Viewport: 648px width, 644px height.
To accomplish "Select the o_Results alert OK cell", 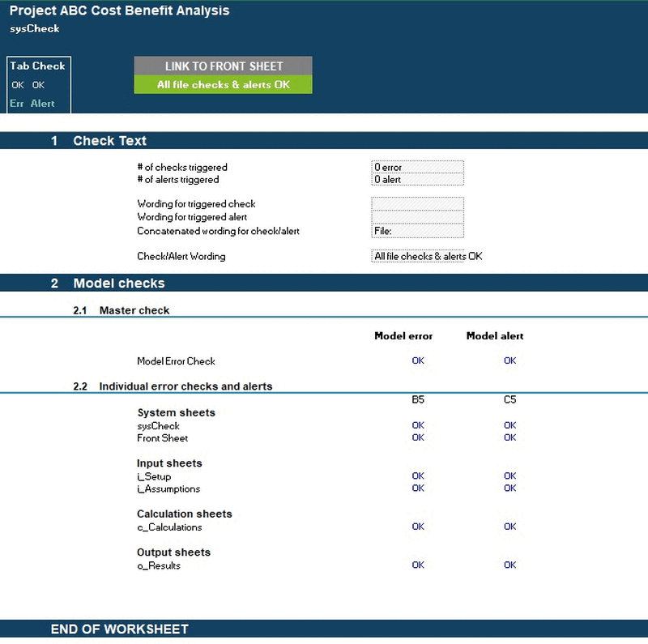I will point(509,565).
